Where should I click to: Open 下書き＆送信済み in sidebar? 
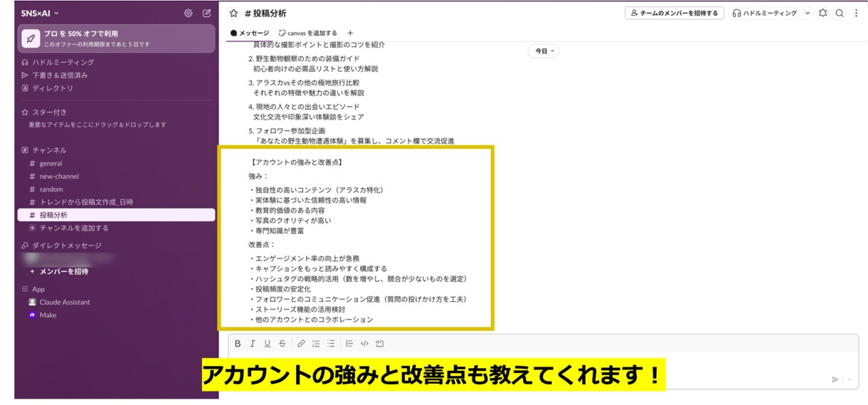[x=55, y=75]
